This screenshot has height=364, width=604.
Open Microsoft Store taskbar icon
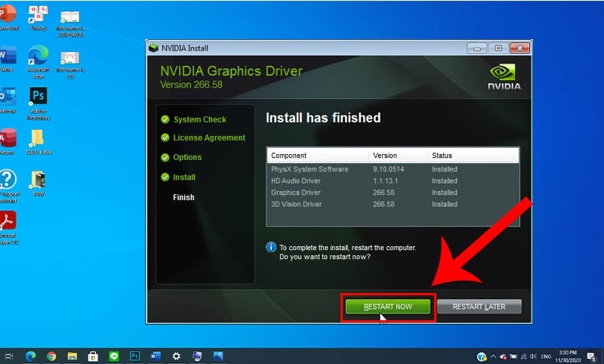tap(93, 356)
